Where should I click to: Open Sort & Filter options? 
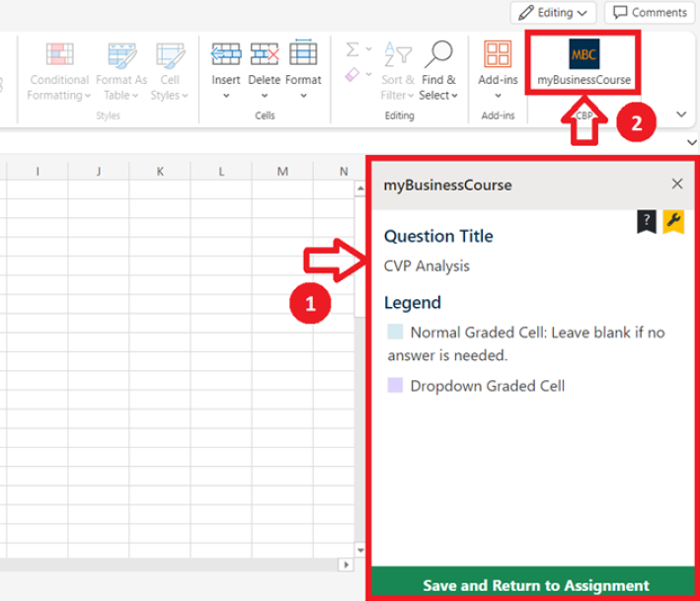tap(397, 71)
